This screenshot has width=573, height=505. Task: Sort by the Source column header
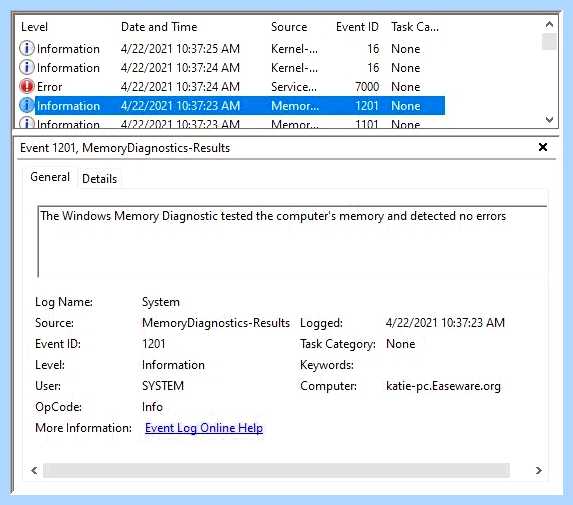[289, 27]
